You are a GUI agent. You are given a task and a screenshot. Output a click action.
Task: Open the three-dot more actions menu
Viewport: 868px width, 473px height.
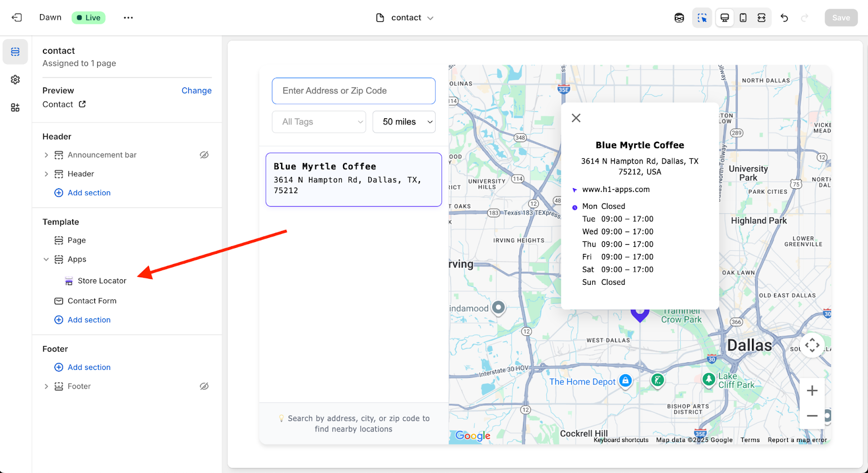[x=128, y=17]
